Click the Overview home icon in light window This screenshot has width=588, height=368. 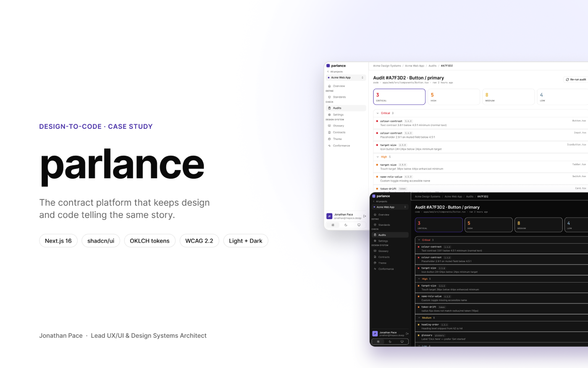pyautogui.click(x=329, y=86)
